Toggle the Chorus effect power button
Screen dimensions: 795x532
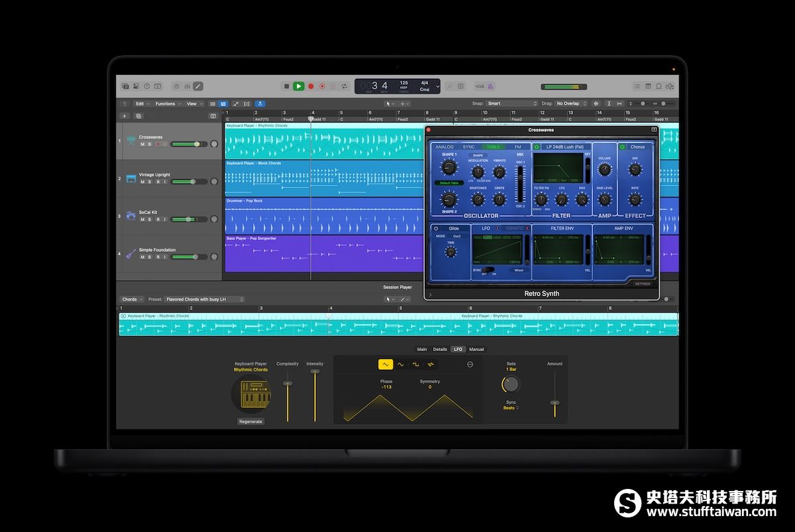point(622,147)
